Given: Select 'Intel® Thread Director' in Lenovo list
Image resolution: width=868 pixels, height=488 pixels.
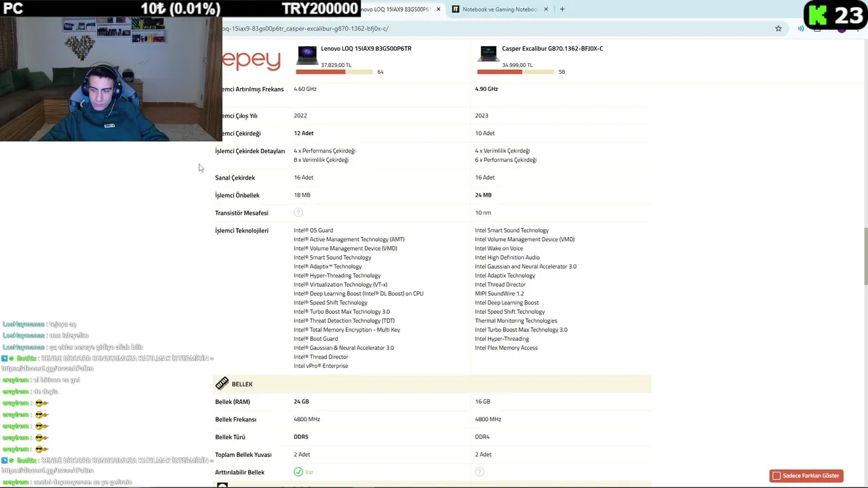Looking at the screenshot, I should [321, 357].
